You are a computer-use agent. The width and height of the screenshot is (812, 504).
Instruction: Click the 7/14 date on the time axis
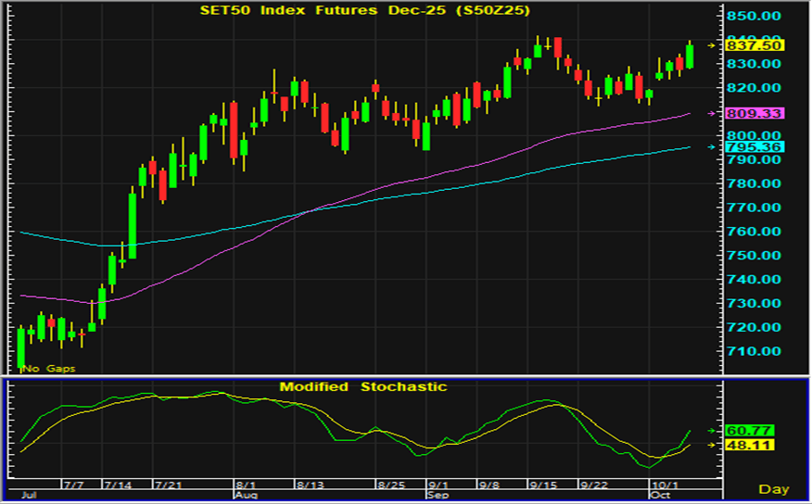tap(116, 485)
